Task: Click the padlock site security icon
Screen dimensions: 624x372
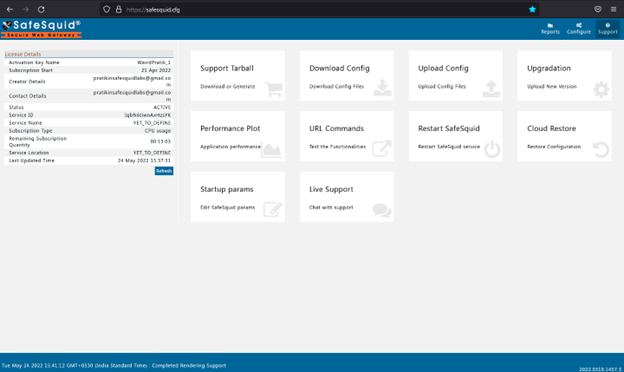Action: point(119,9)
